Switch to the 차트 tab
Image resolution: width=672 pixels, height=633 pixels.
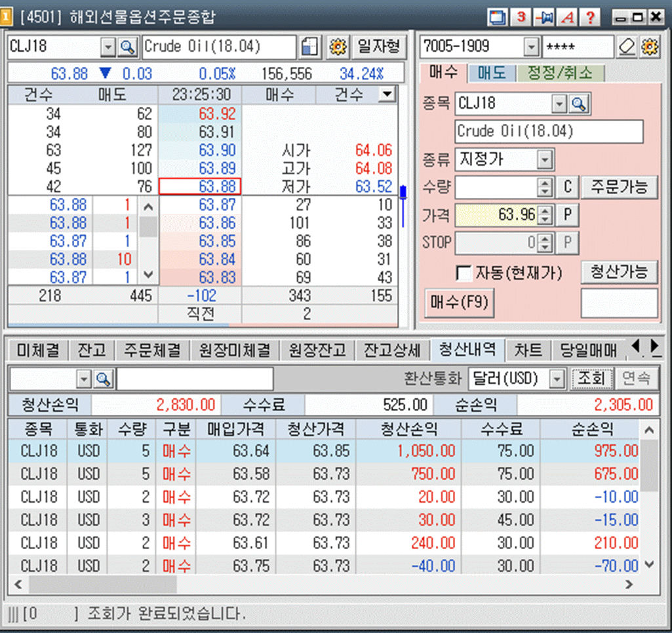pos(528,351)
